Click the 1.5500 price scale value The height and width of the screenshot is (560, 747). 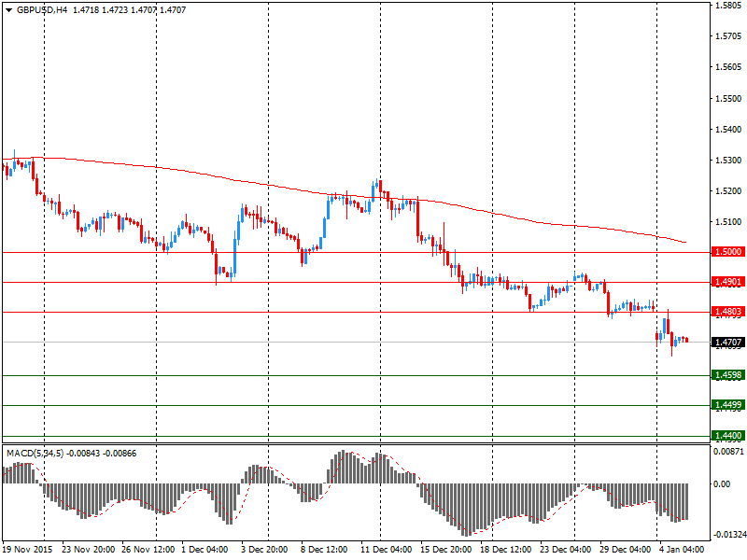[728, 98]
